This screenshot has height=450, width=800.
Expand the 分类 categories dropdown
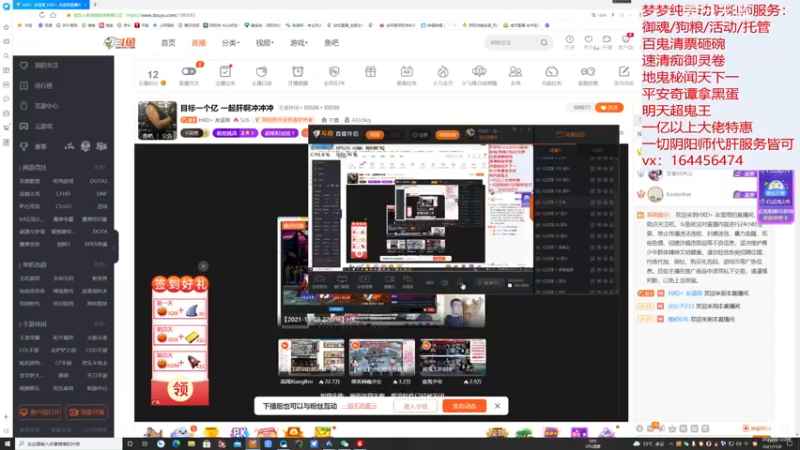click(231, 43)
